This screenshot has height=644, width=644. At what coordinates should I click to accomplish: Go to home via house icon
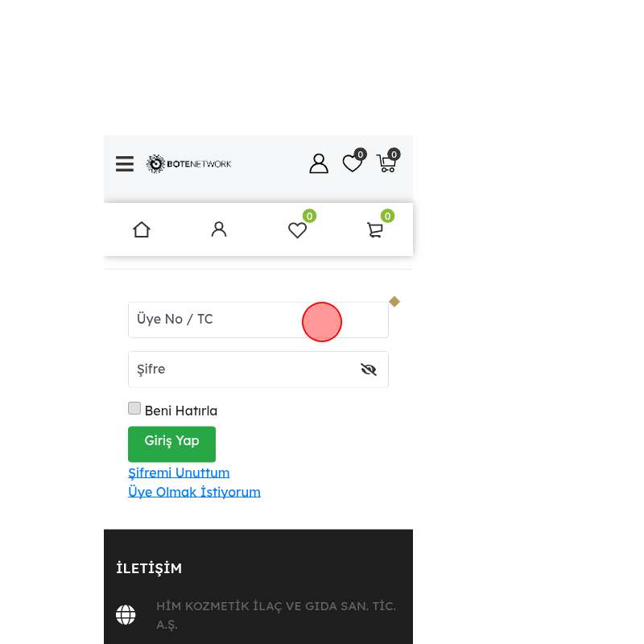coord(142,229)
